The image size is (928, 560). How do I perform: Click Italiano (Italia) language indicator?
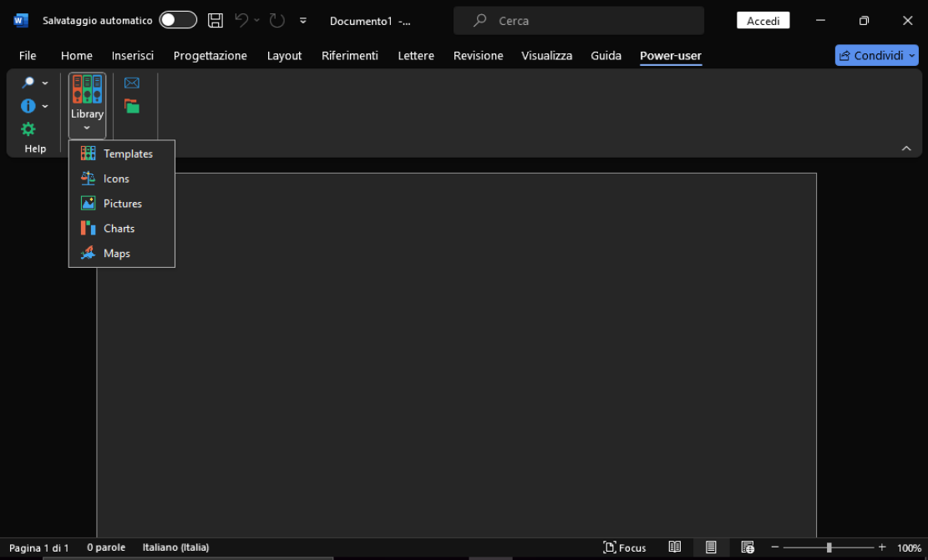175,547
